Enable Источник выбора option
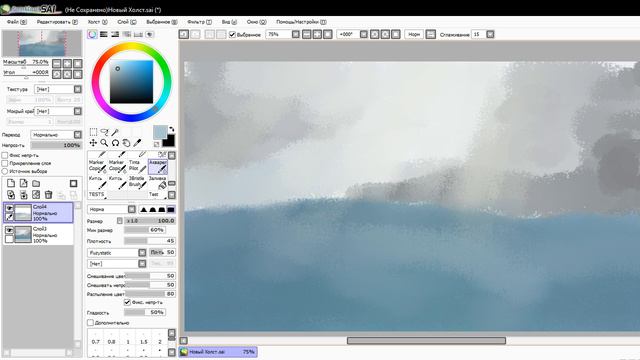Image resolution: width=640 pixels, height=360 pixels. [x=5, y=171]
